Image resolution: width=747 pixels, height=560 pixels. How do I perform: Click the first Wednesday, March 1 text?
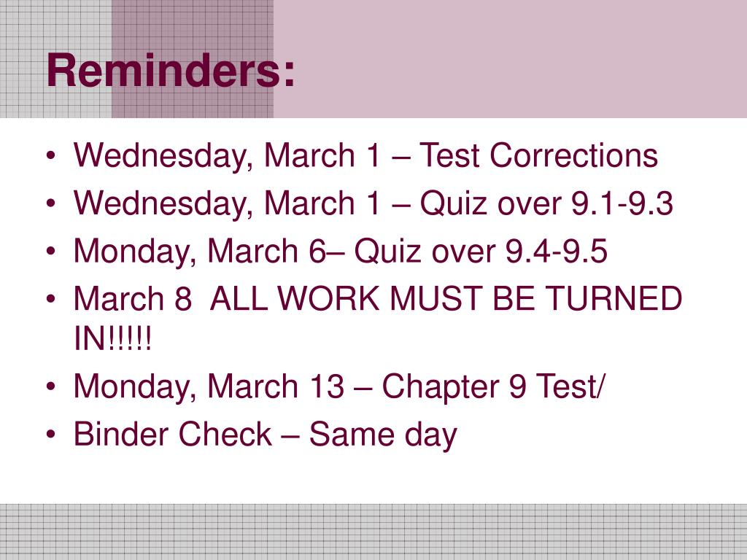tap(228, 156)
